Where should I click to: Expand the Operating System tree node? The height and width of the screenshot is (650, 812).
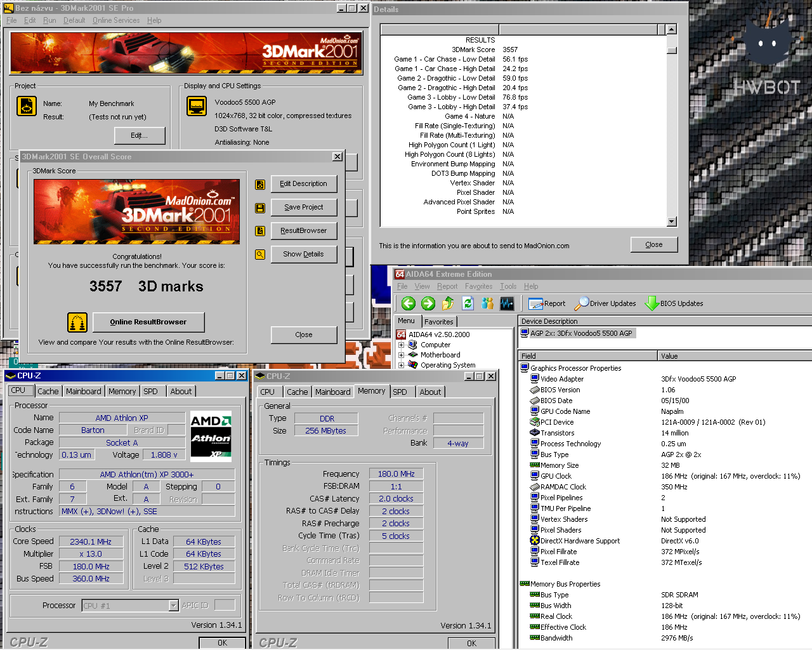pos(401,366)
